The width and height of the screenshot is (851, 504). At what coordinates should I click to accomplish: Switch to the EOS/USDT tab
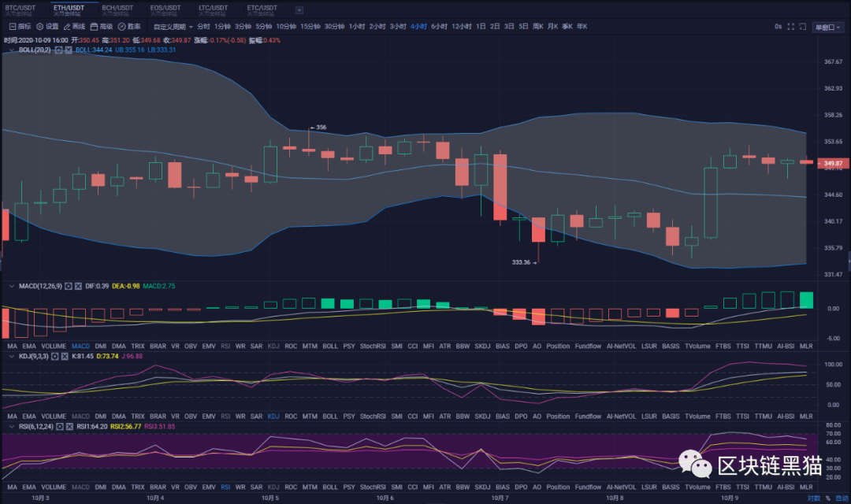tap(165, 10)
